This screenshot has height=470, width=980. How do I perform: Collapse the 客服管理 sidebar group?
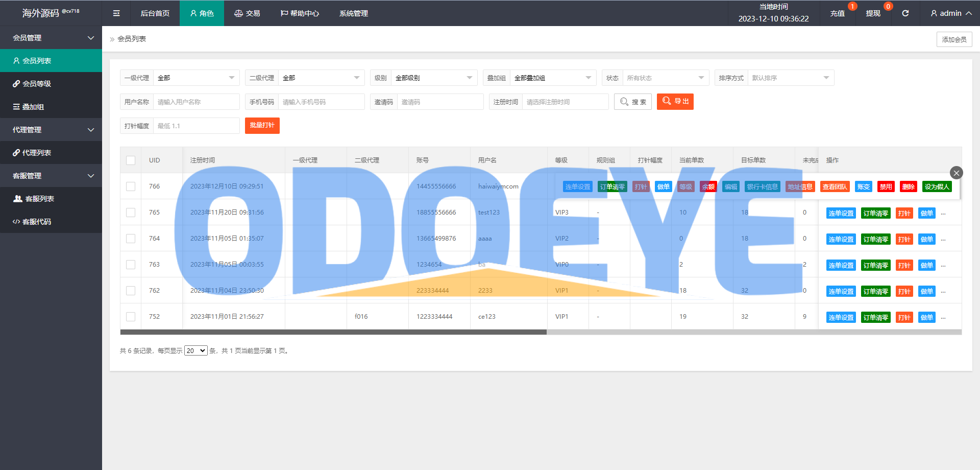[x=51, y=176]
